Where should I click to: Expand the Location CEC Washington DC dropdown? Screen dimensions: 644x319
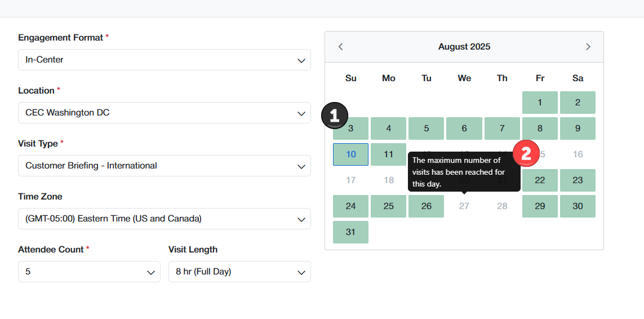pos(165,113)
